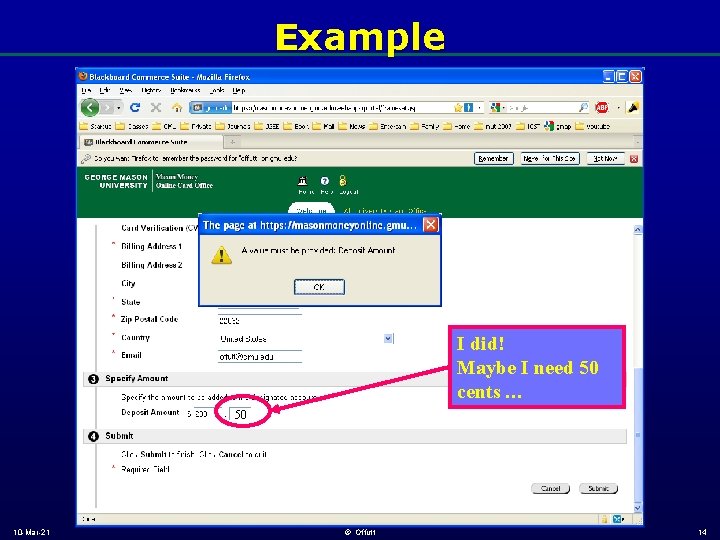Open the Google search engine selector
The image size is (720, 540).
[497, 107]
